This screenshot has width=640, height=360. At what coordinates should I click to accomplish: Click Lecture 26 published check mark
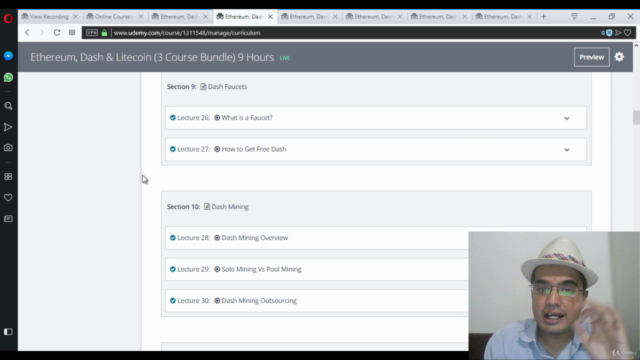173,118
